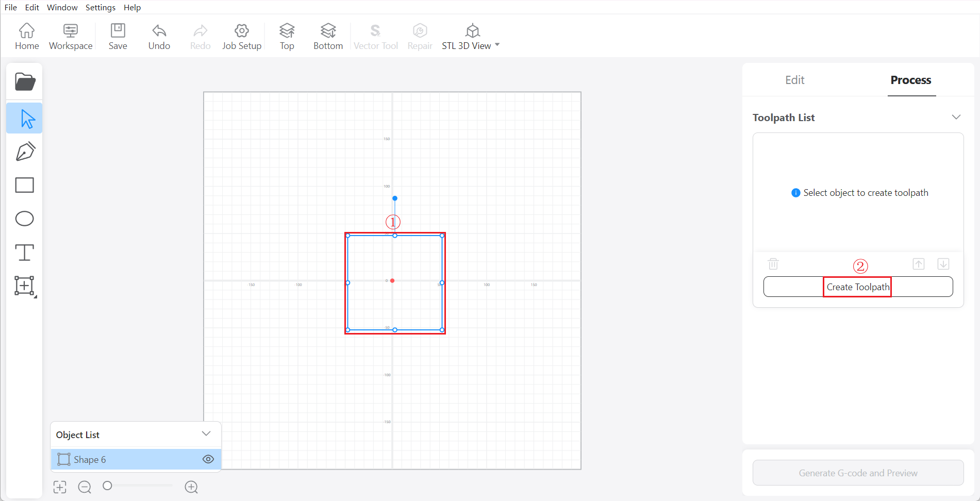The image size is (980, 501).
Task: Open the Vector Tool
Action: pos(376,37)
